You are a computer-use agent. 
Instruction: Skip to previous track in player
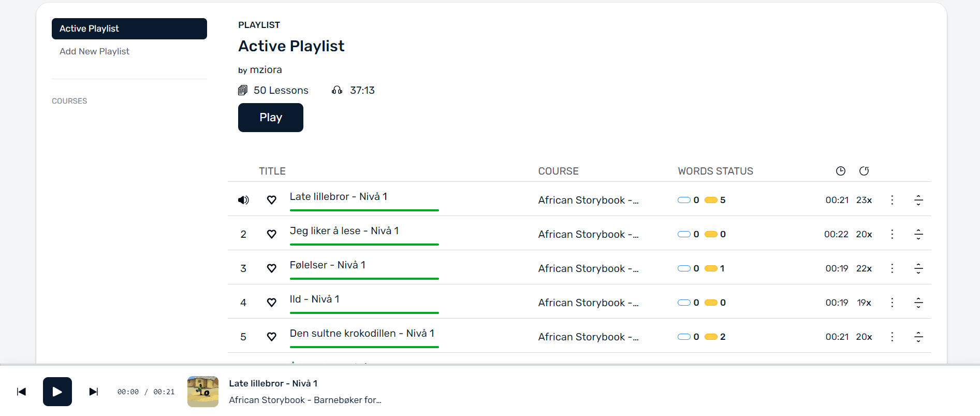point(21,392)
